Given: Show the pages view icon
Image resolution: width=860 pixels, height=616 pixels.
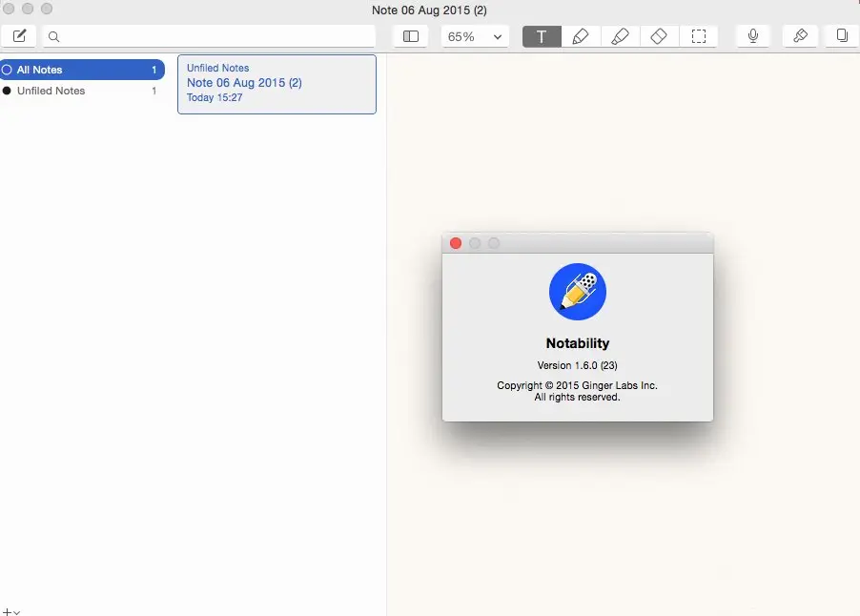Looking at the screenshot, I should pos(842,36).
